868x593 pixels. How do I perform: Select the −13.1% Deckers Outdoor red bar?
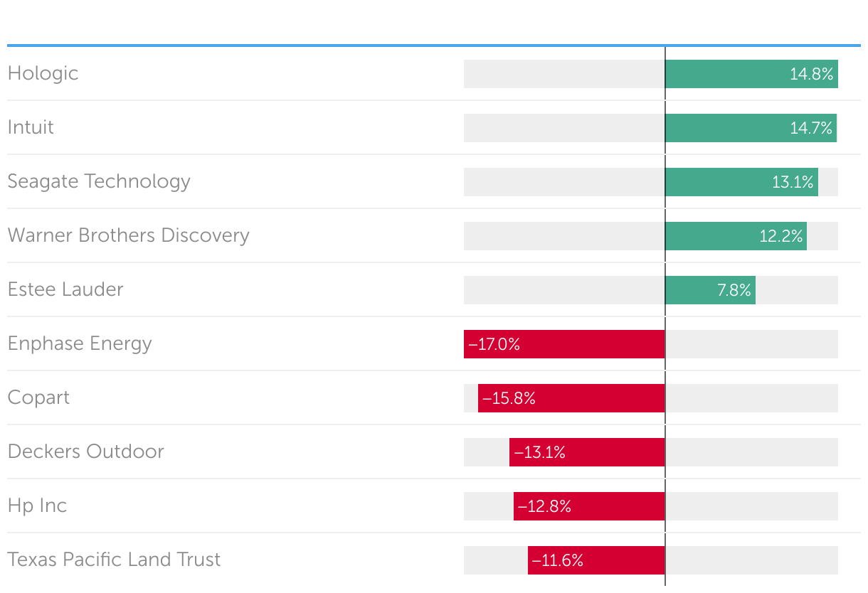587,452
